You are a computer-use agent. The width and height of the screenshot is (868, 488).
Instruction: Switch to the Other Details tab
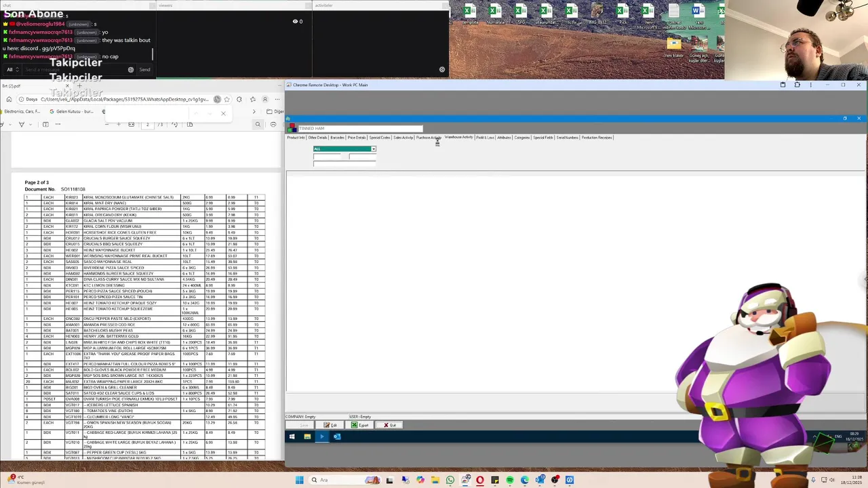coord(317,138)
